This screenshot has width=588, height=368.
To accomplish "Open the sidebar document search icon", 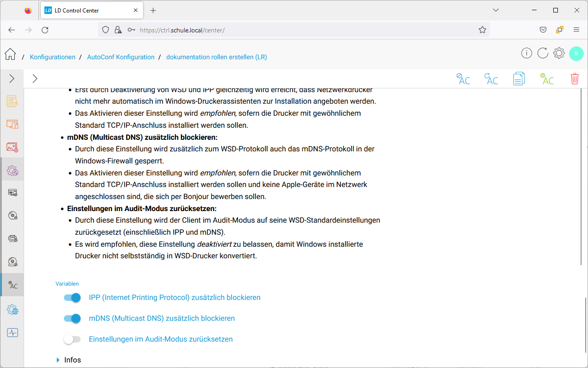I will pos(13,101).
